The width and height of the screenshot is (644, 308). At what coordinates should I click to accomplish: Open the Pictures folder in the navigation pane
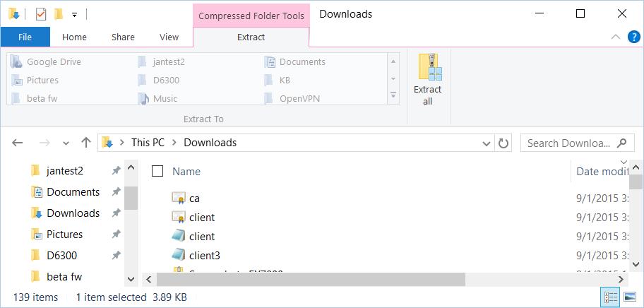pos(64,234)
